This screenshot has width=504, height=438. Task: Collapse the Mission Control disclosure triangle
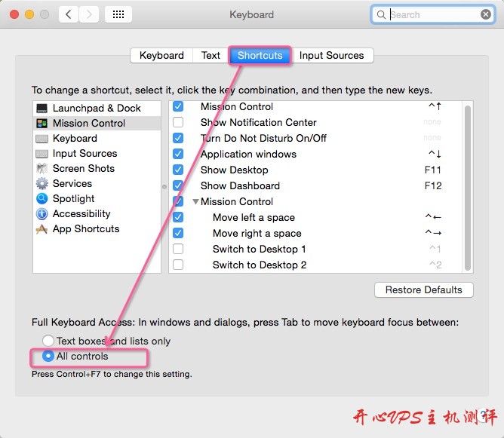click(x=195, y=201)
